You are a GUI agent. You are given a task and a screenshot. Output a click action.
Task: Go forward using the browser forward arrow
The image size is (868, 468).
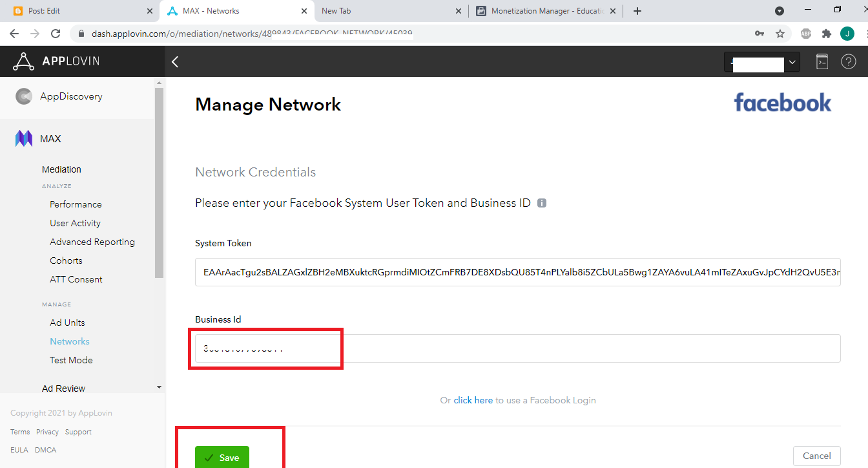(35, 34)
